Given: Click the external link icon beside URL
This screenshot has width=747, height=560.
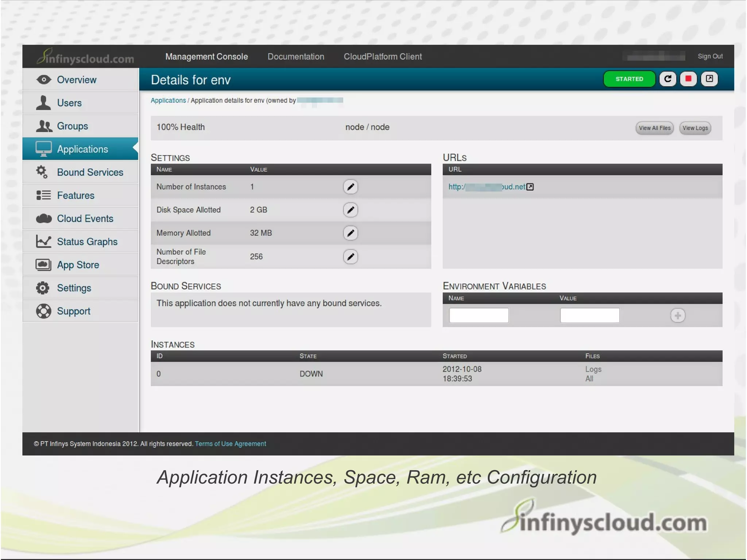Looking at the screenshot, I should (x=530, y=187).
